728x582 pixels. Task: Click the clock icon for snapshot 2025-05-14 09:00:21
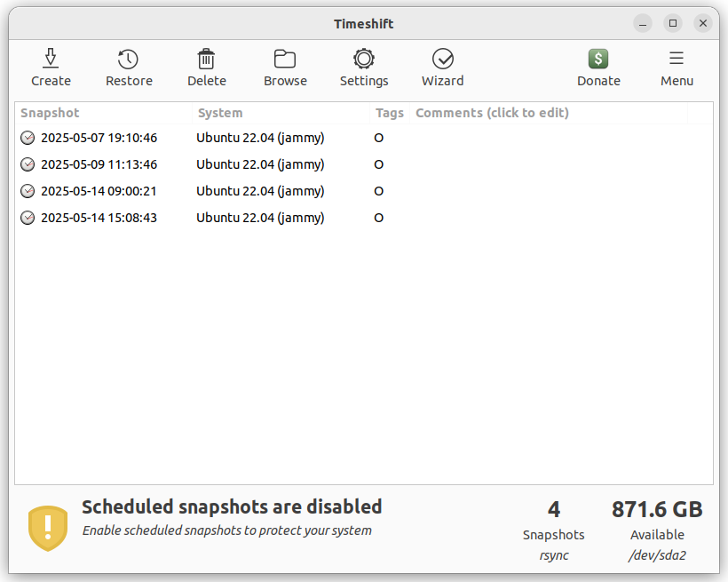[x=28, y=191]
